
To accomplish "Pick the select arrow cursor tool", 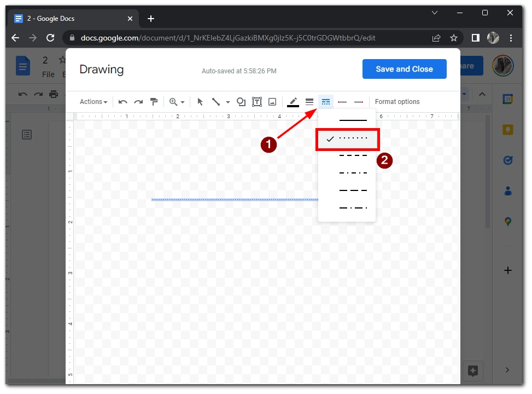I will pos(200,102).
